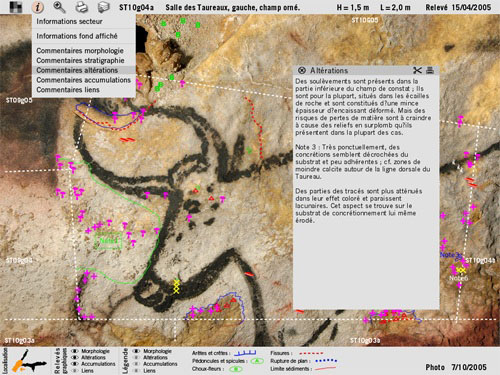The image size is (500, 375).
Task: Click the scissors icon in the Altérations panel
Action: [417, 70]
